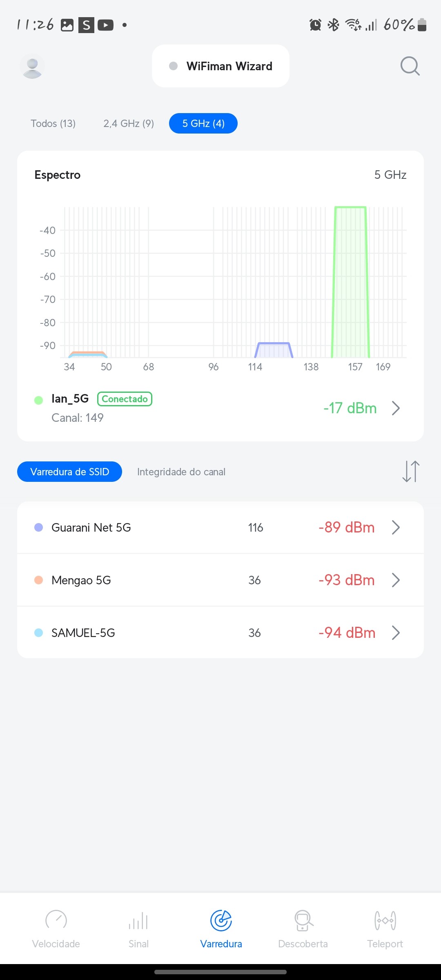Switch to Integridade do canal tab
The width and height of the screenshot is (441, 980).
click(x=181, y=472)
